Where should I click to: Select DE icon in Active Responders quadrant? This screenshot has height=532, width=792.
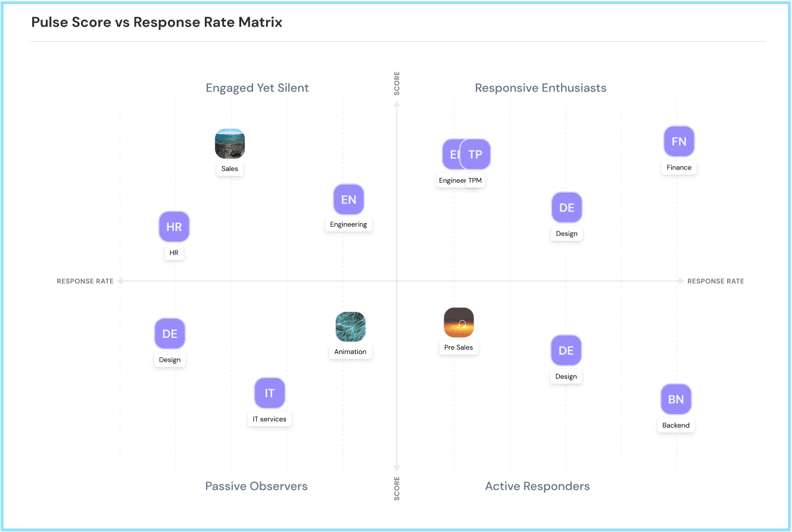tap(566, 351)
